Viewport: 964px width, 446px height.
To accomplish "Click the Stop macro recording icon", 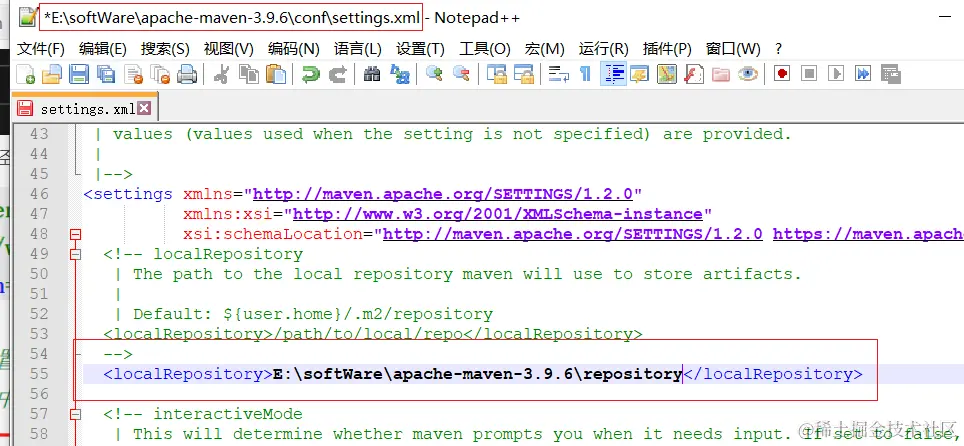I will point(809,74).
